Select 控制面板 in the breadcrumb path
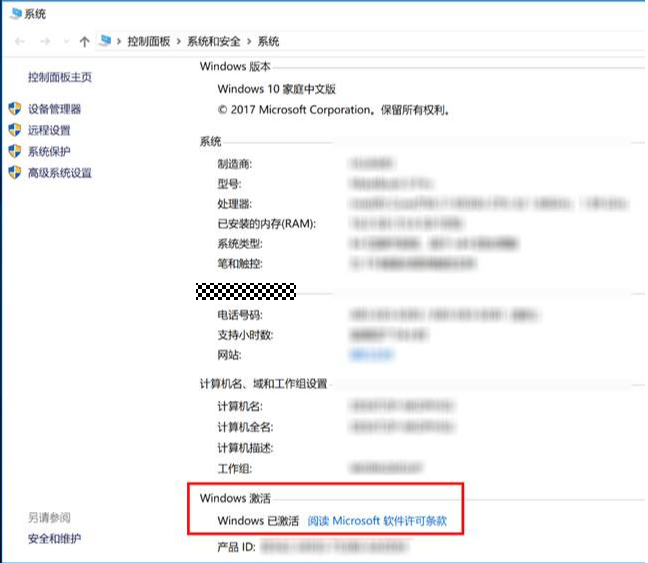This screenshot has width=648, height=563. pos(150,42)
